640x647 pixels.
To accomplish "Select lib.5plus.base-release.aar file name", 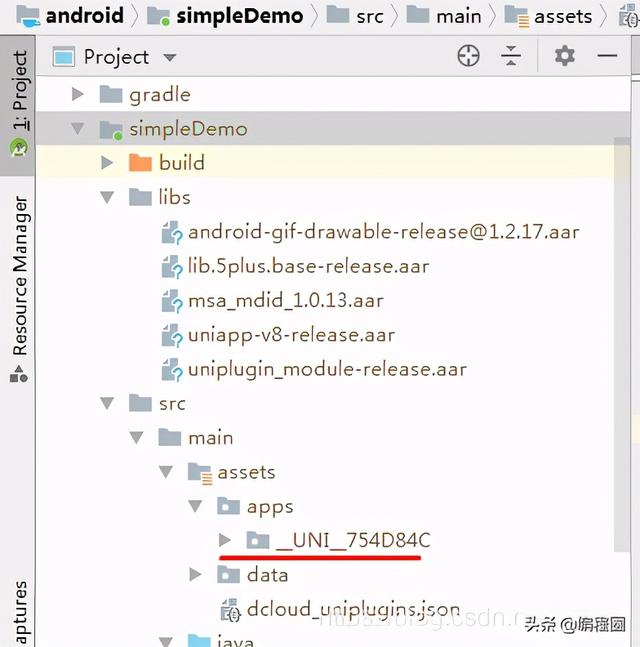I will pyautogui.click(x=309, y=266).
